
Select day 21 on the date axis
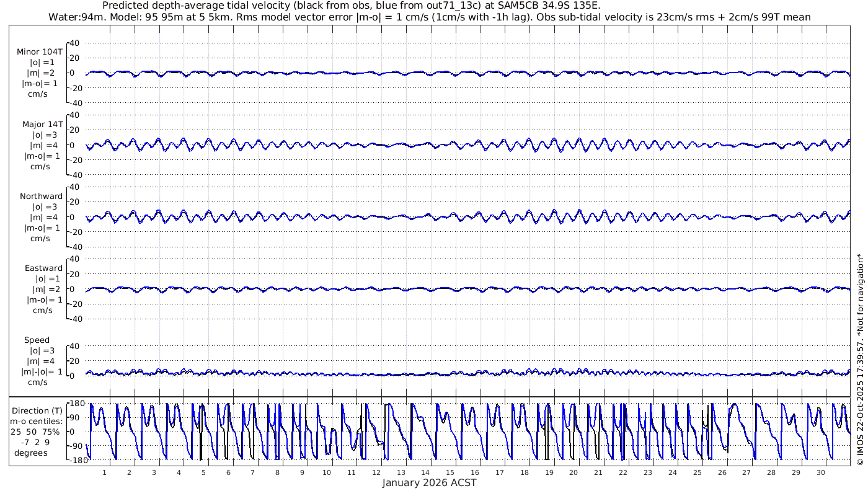598,472
